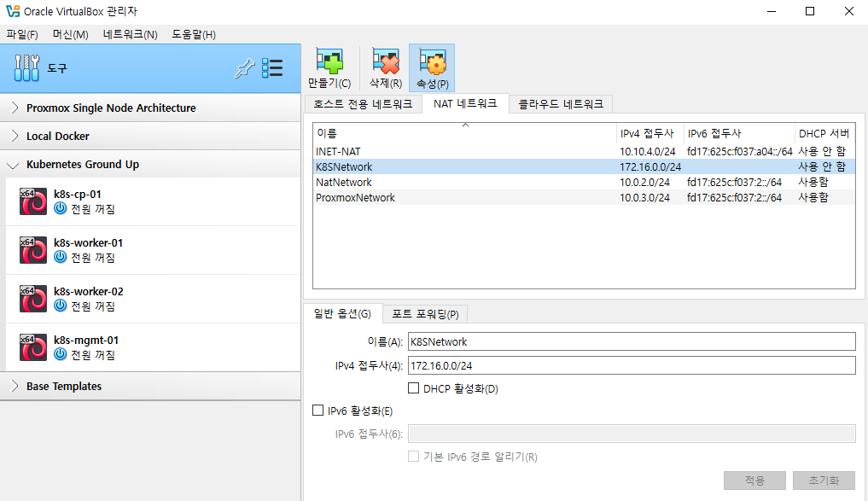
Task: Open the 파일(F) menu
Action: click(x=22, y=34)
